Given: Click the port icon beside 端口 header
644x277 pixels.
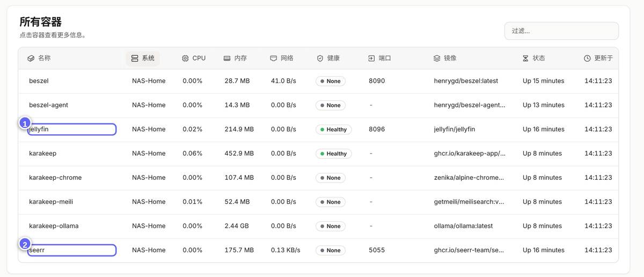Looking at the screenshot, I should click(371, 58).
